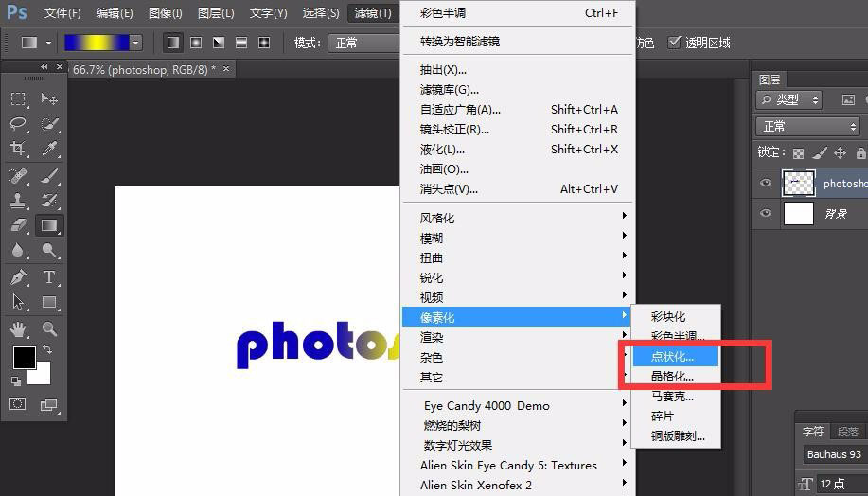868x496 pixels.
Task: Open the 模式 blend mode dropdown
Action: [364, 43]
